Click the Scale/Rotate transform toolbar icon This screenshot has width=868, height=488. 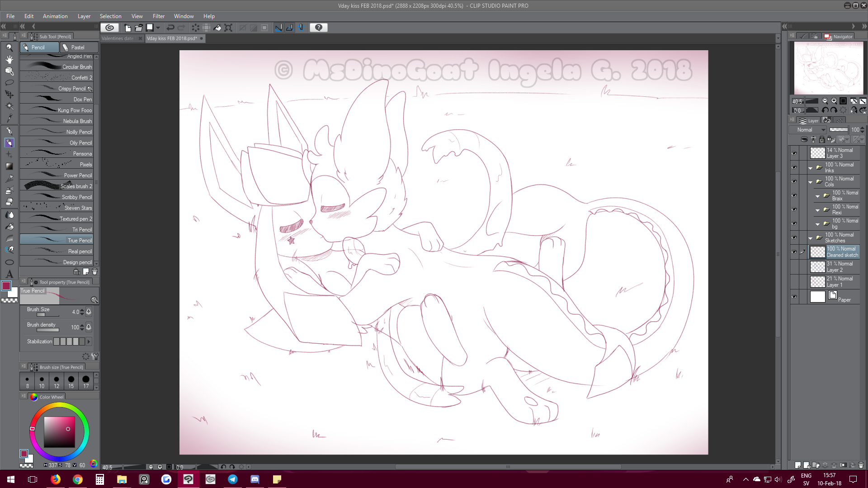tap(228, 28)
